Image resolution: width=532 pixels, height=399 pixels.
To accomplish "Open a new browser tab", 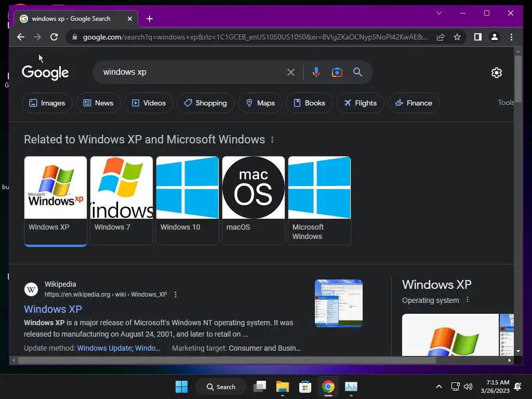I will pos(149,19).
